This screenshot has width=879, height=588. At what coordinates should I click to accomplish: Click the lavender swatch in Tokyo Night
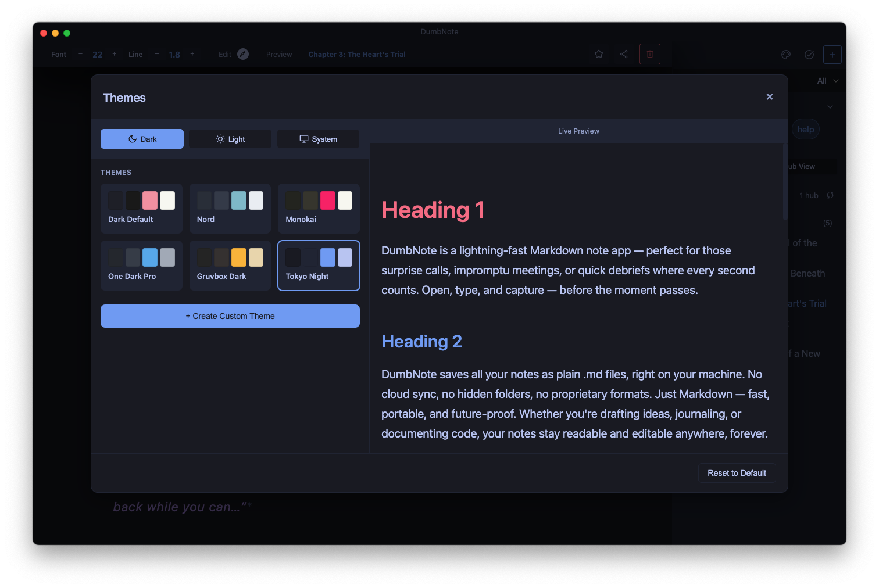pyautogui.click(x=345, y=257)
